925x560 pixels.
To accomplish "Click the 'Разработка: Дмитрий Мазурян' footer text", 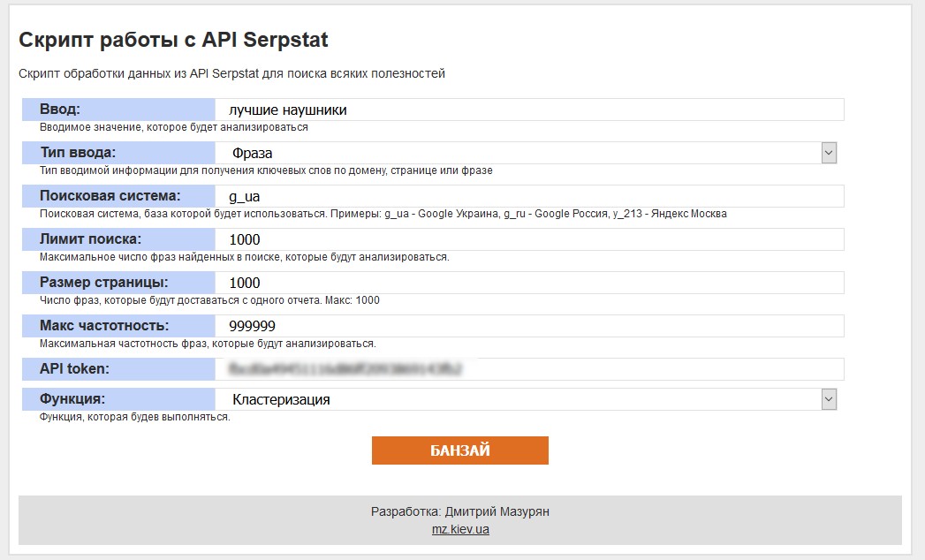I will pyautogui.click(x=460, y=511).
